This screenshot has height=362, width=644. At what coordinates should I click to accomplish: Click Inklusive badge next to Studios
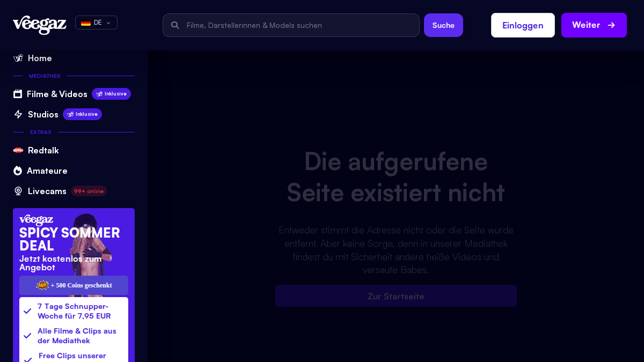[x=82, y=114]
